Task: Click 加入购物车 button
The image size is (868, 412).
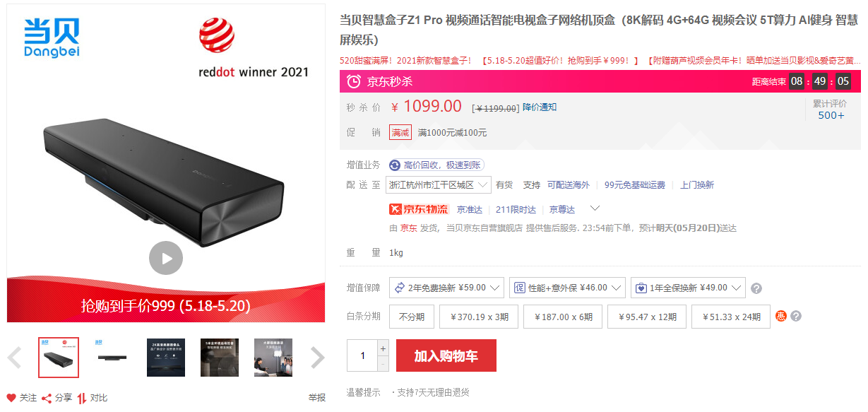Action: (446, 355)
